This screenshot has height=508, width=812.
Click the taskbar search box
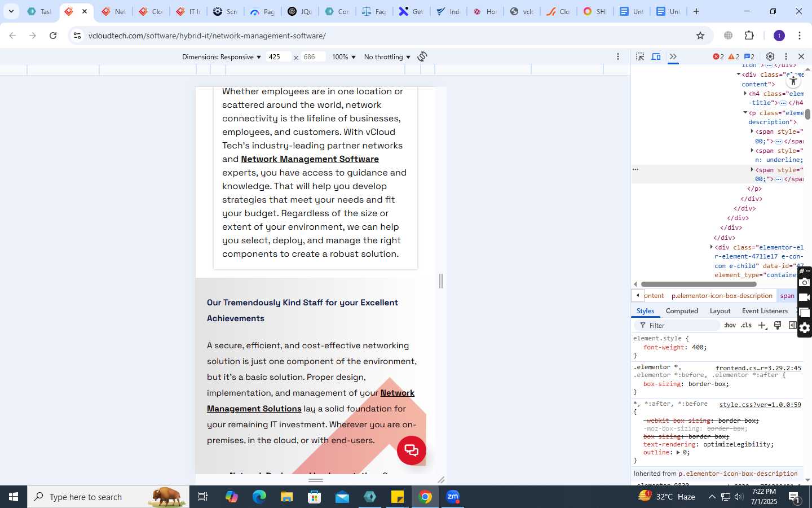[108, 497]
